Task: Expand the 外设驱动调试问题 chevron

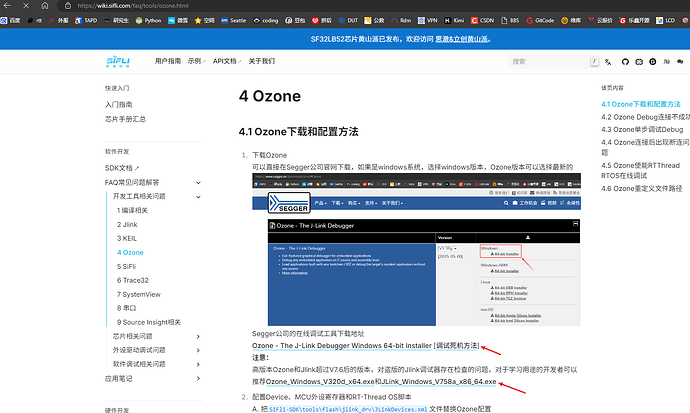Action: 198,350
